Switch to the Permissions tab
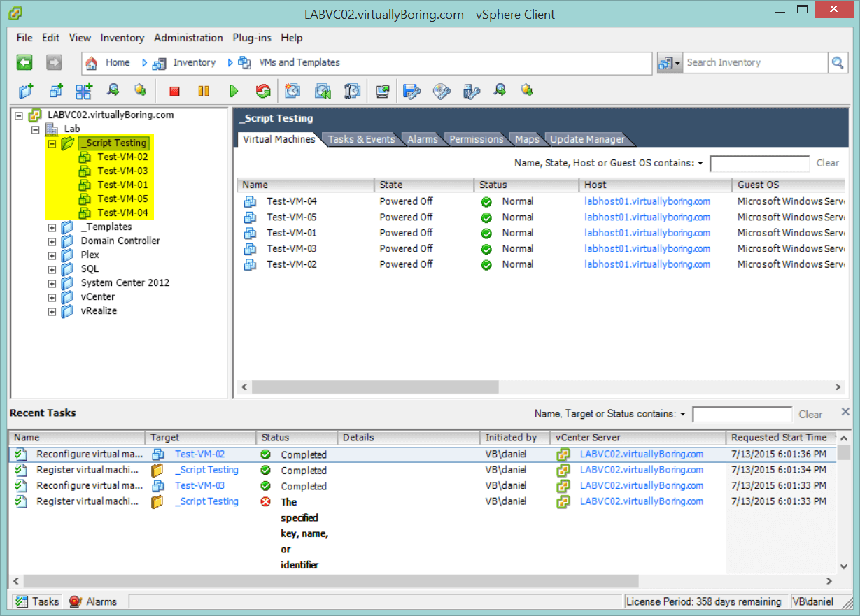This screenshot has height=616, width=860. (477, 139)
